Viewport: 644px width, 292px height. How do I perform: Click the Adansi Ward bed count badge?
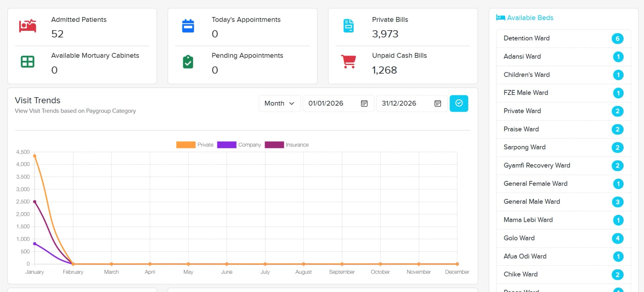click(618, 57)
